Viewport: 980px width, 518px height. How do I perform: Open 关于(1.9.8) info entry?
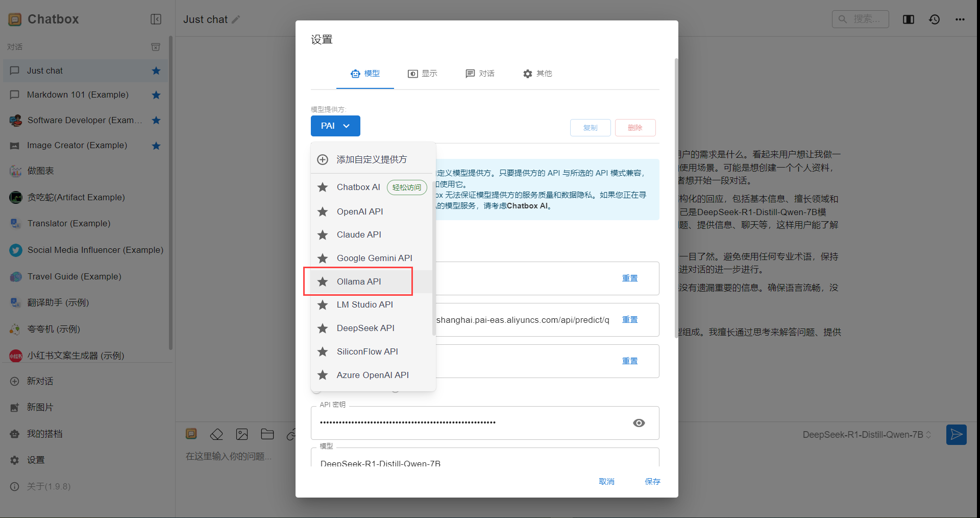click(85, 486)
